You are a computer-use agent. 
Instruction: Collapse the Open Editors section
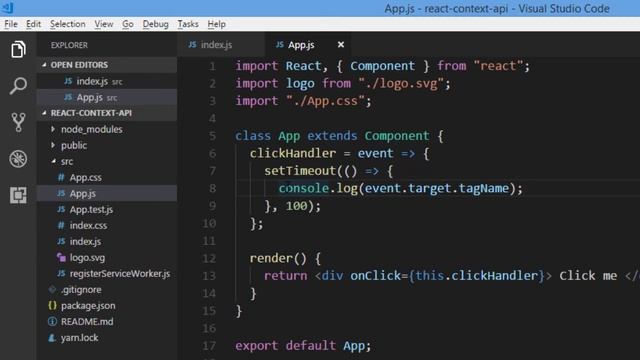44,64
